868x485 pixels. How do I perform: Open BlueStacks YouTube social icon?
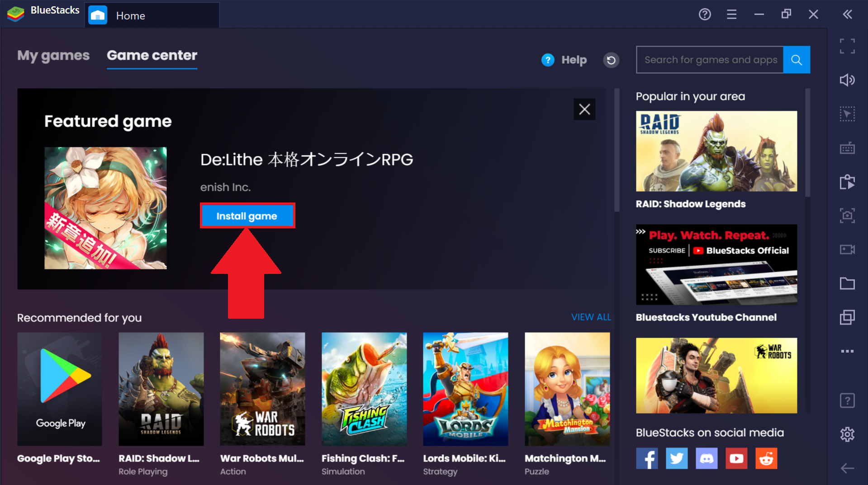point(736,458)
